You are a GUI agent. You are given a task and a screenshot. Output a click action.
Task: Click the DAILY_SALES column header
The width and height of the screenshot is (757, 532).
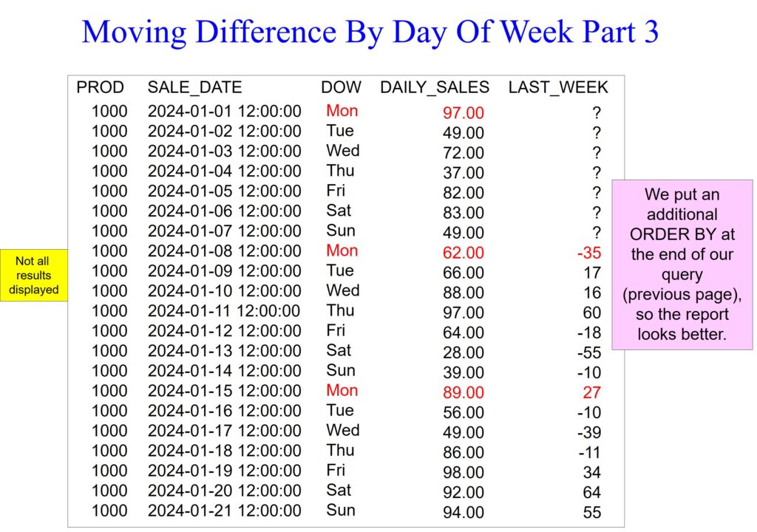coord(434,87)
